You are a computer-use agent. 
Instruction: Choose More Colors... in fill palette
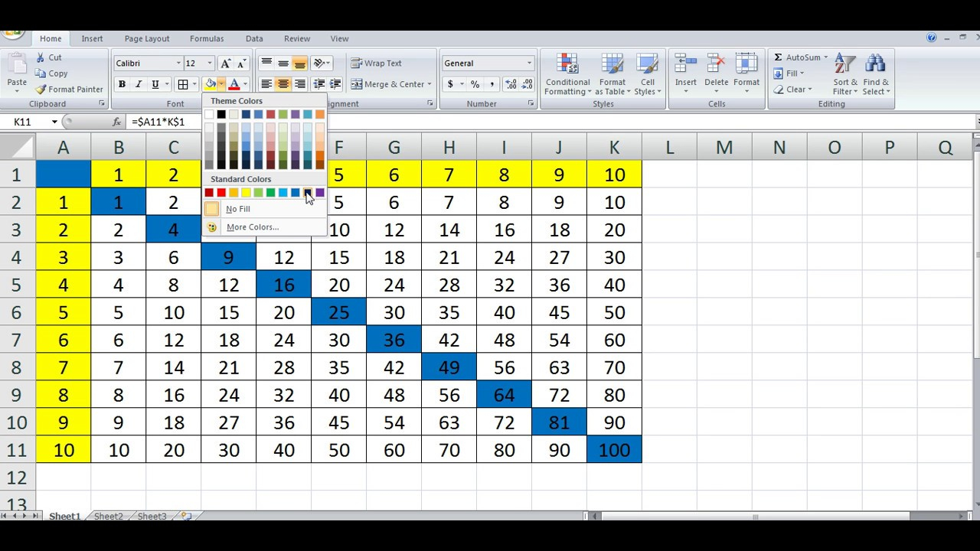click(252, 227)
